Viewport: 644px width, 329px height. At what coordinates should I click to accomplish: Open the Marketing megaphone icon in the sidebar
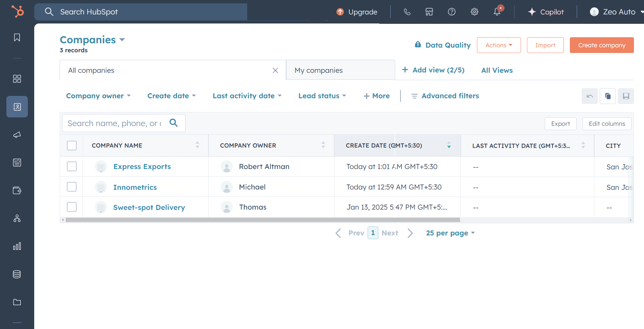[x=17, y=135]
